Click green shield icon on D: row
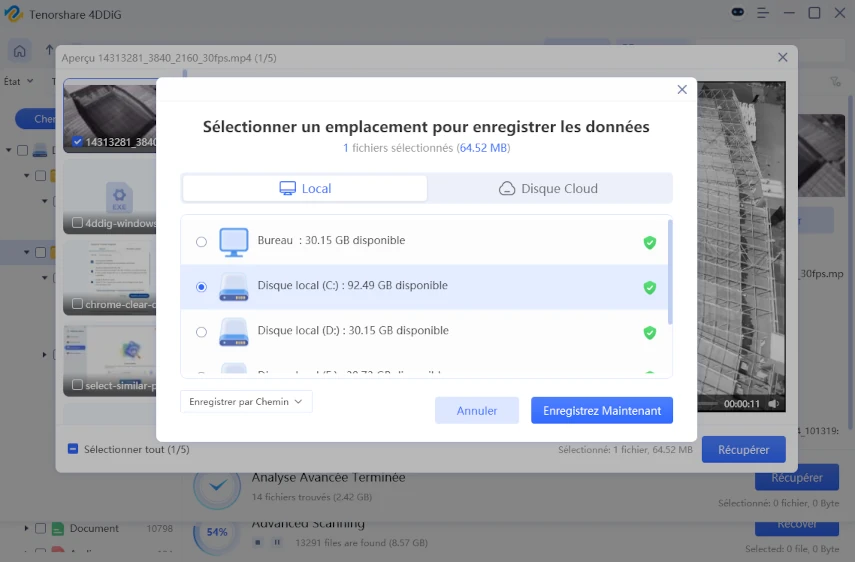 click(649, 333)
